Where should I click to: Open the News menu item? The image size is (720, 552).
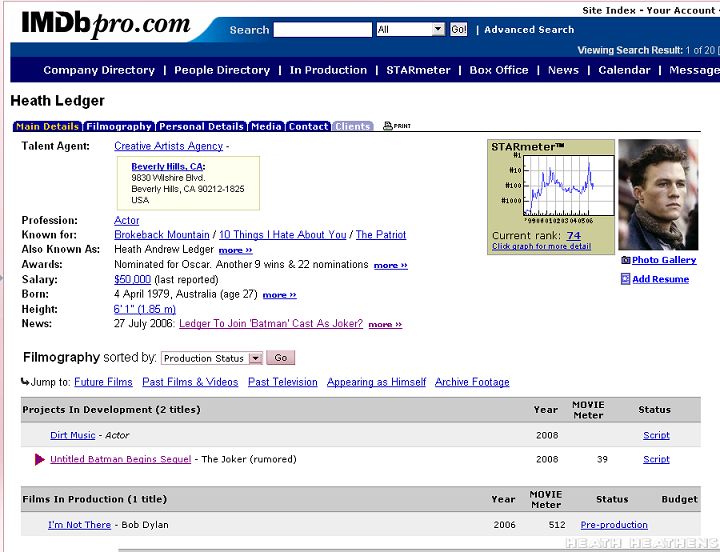(x=563, y=70)
